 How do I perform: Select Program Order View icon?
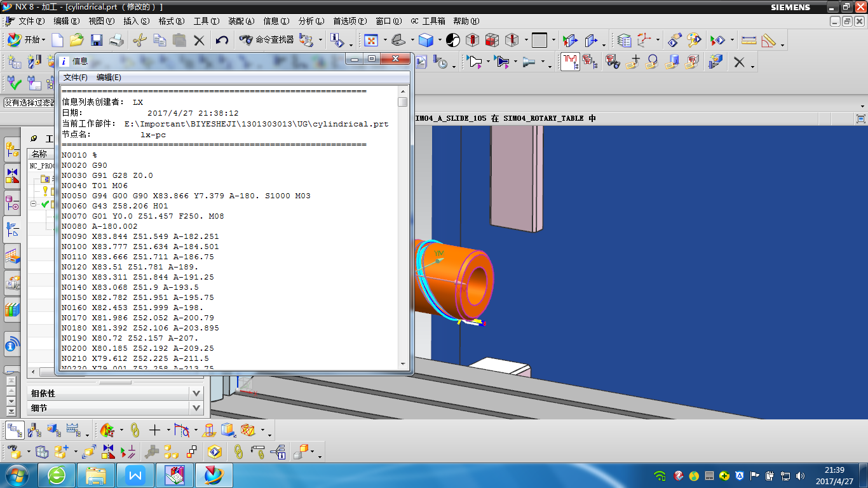pyautogui.click(x=15, y=430)
